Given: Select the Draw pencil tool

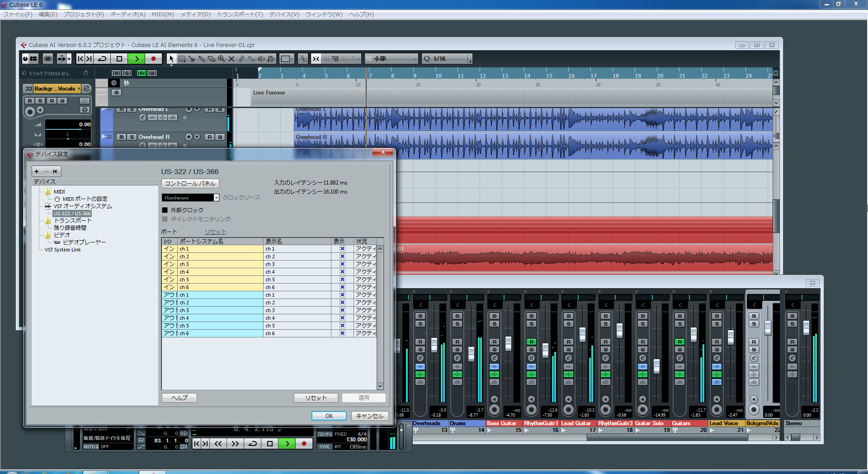Looking at the screenshot, I should [x=241, y=59].
